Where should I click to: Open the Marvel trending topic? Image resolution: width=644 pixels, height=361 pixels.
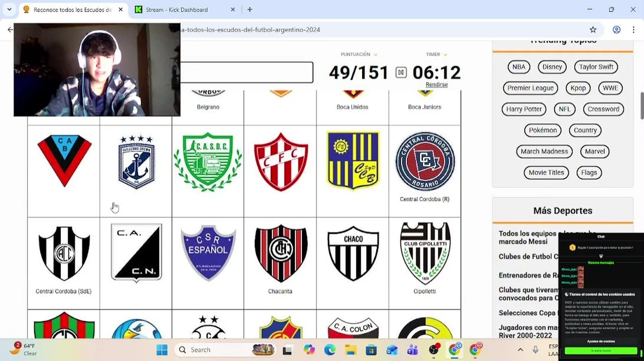tap(595, 151)
